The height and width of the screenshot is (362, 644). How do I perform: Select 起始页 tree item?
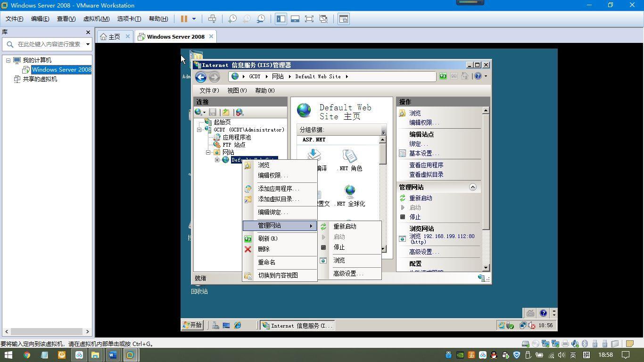[222, 122]
